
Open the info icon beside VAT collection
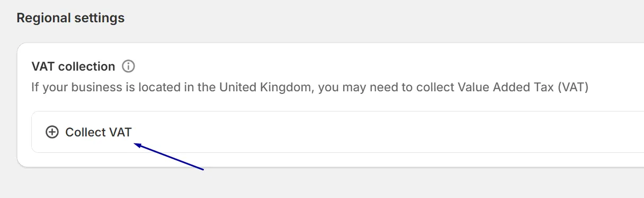128,66
